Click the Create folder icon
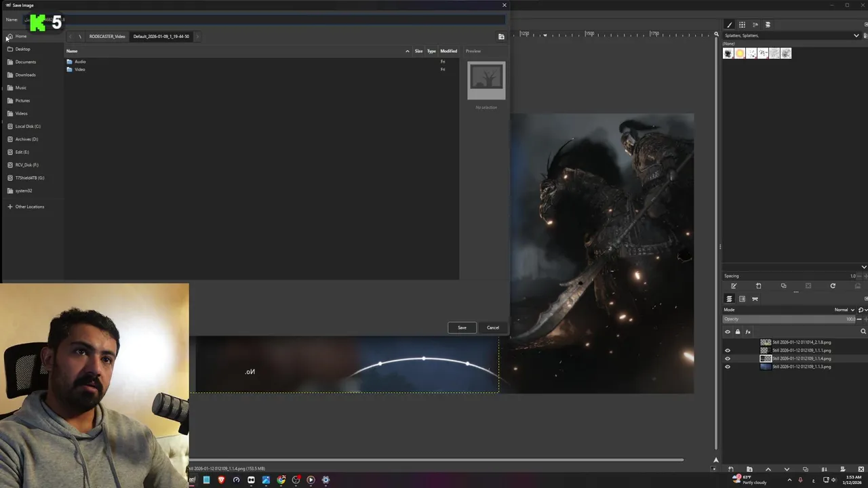Image resolution: width=868 pixels, height=488 pixels. [x=501, y=37]
